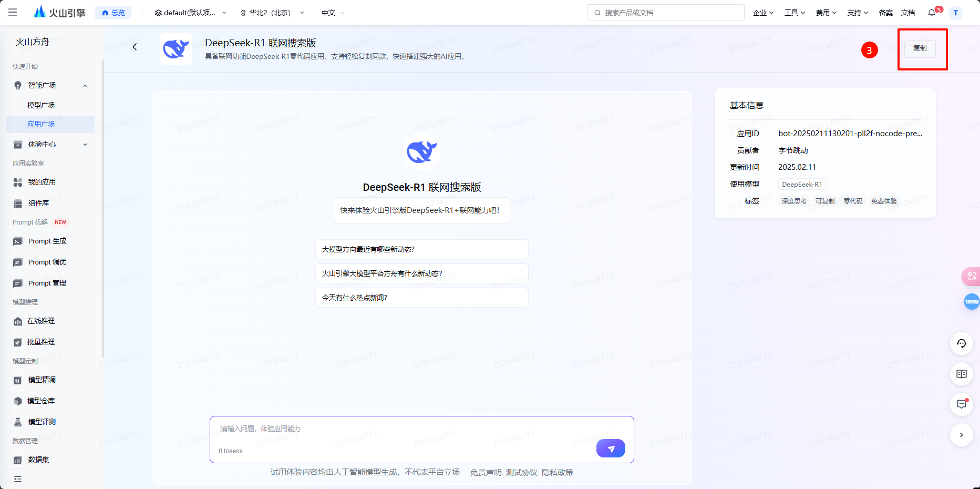Viewport: 980px width, 489px height.
Task: Open the 文档 link in top bar
Action: pyautogui.click(x=907, y=13)
